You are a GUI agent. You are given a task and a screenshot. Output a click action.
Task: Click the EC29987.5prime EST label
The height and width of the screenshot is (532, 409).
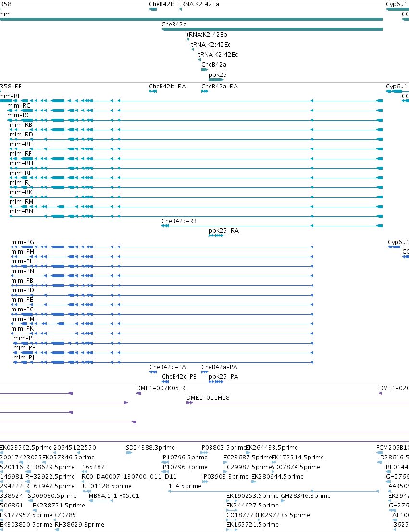(x=248, y=467)
